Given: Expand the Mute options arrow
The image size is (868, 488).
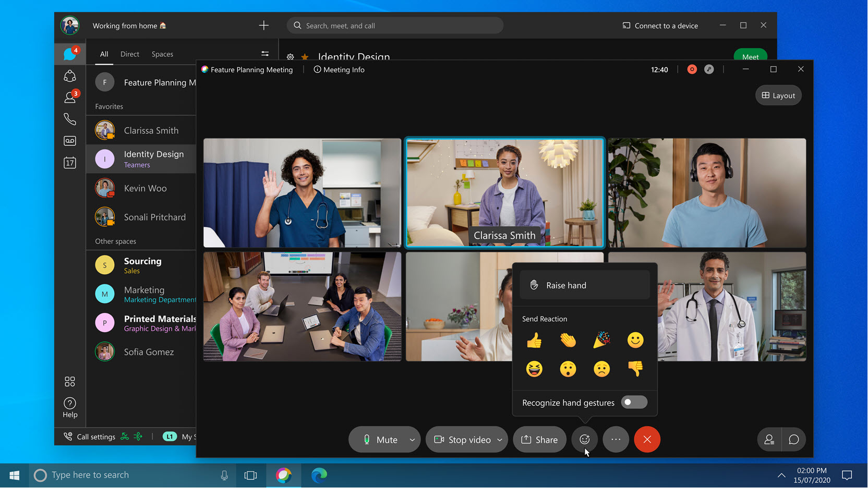Looking at the screenshot, I should tap(412, 440).
